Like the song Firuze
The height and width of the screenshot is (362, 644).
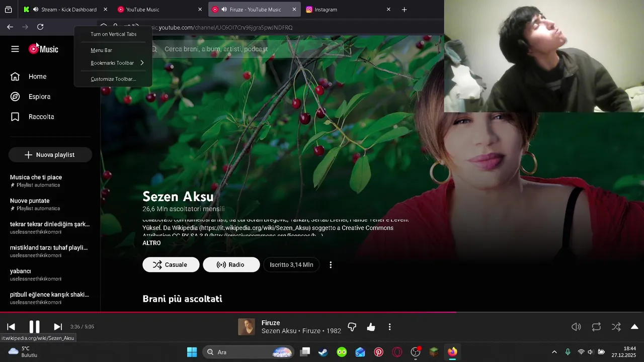[x=371, y=327]
